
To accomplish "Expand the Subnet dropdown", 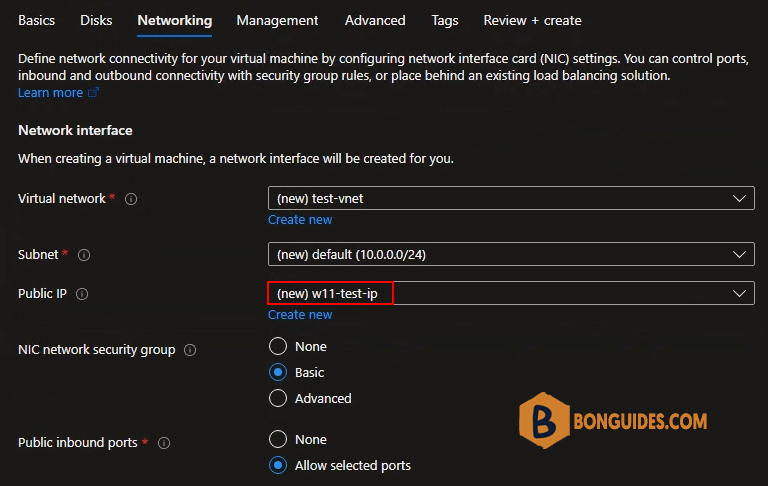I will (510, 254).
